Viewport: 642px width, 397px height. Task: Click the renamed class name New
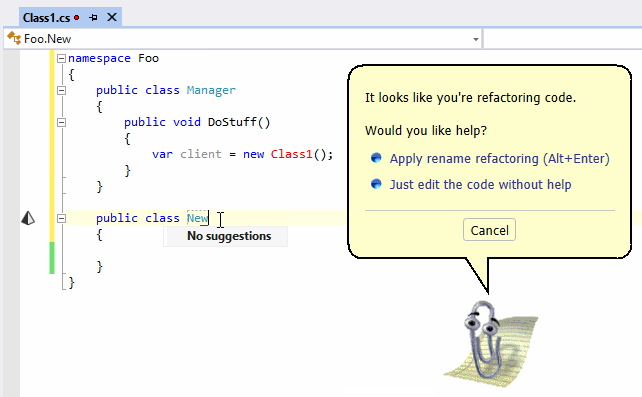click(197, 218)
